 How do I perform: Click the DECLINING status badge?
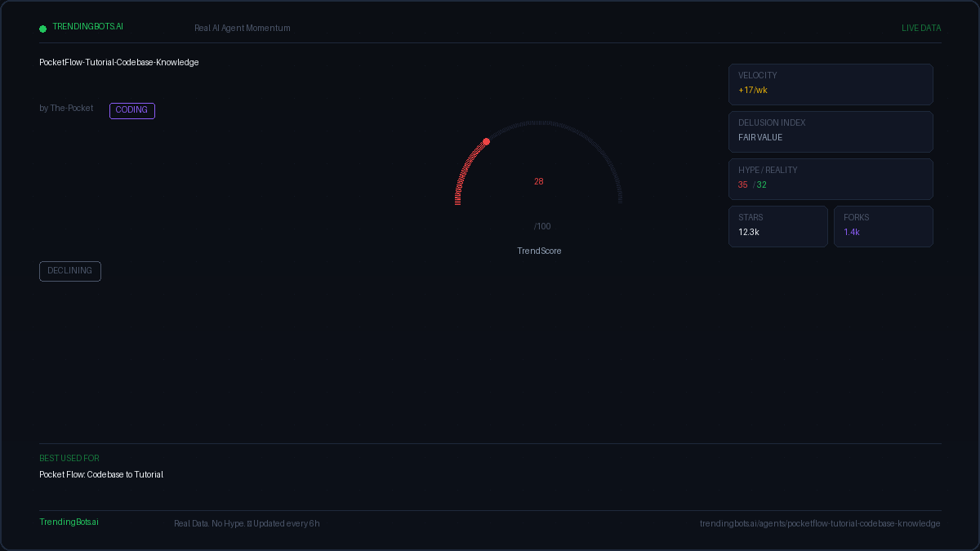pyautogui.click(x=70, y=271)
